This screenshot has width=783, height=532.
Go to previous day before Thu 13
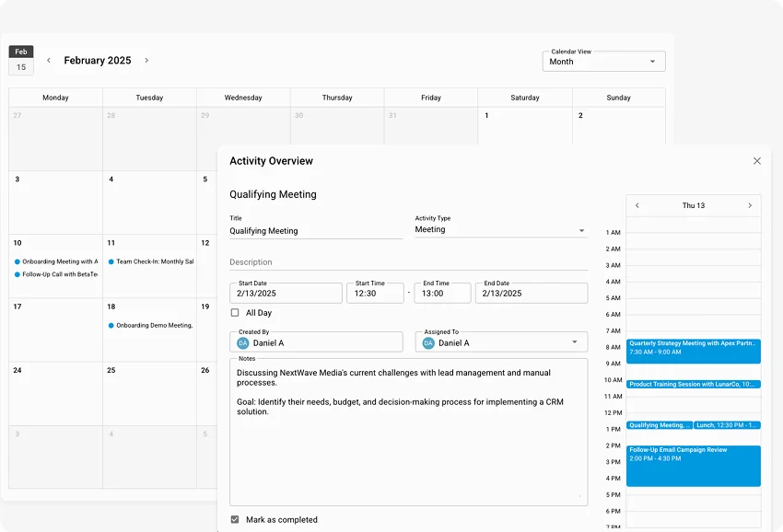click(x=637, y=206)
